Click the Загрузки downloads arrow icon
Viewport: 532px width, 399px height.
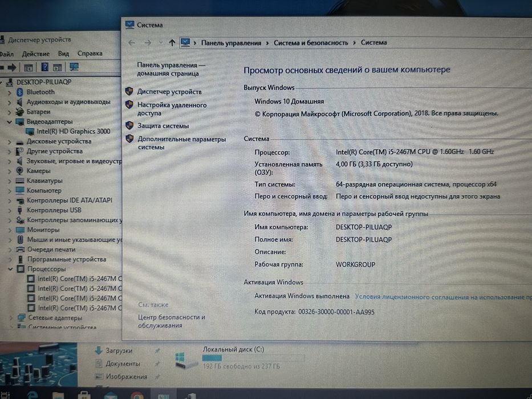pos(99,351)
